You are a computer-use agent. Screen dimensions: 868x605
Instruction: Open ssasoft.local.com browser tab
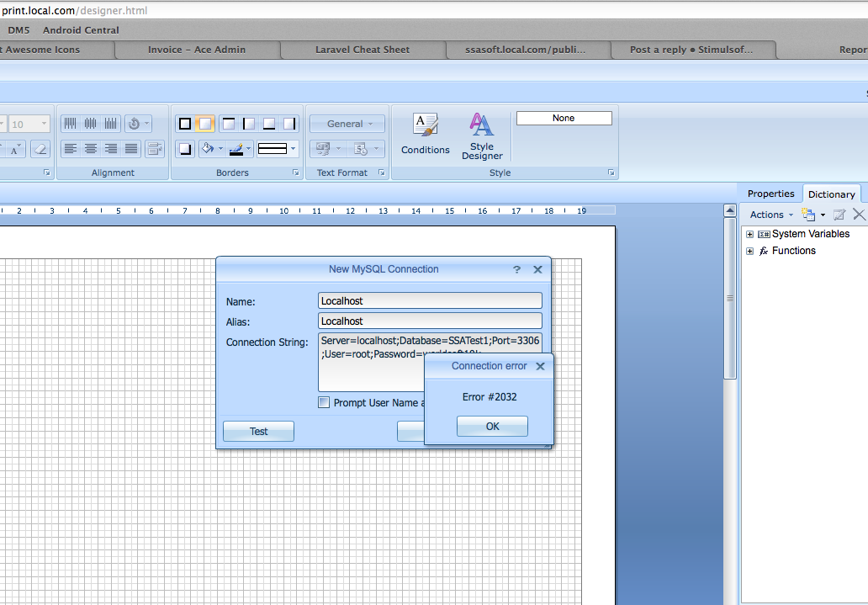pyautogui.click(x=526, y=50)
